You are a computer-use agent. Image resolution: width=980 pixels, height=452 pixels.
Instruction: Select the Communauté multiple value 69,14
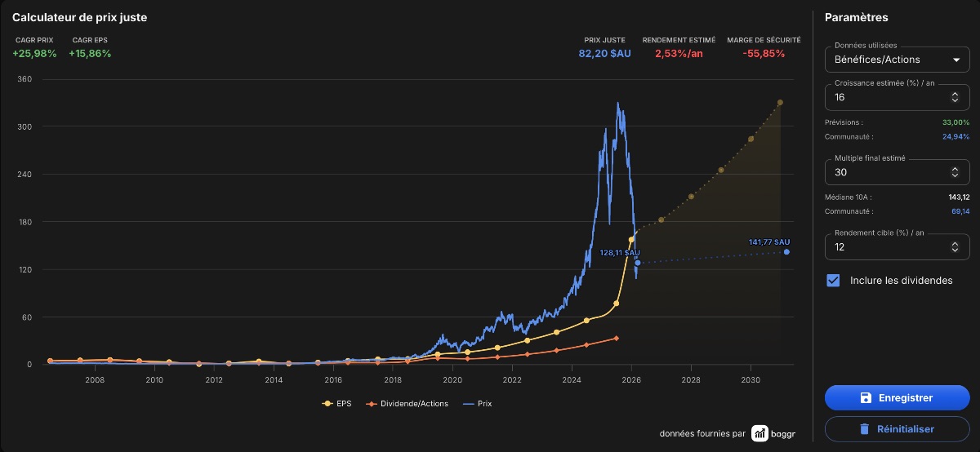pos(960,211)
